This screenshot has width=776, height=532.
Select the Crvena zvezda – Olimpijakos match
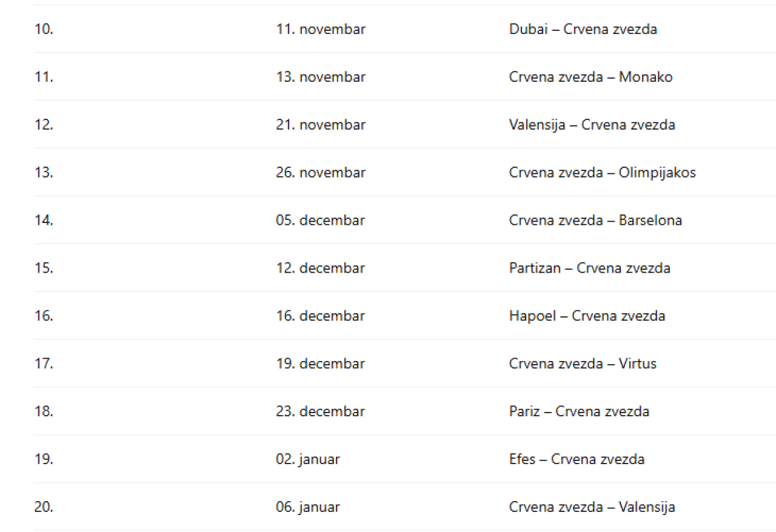(602, 173)
